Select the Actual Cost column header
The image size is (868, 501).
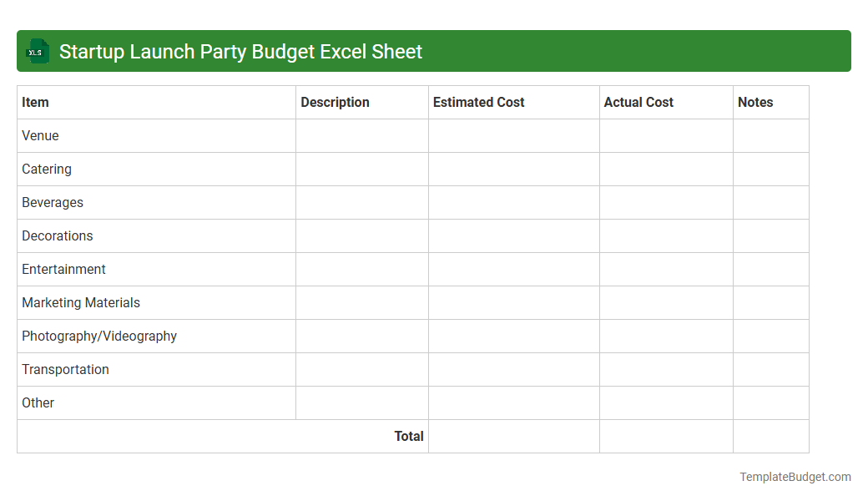638,102
